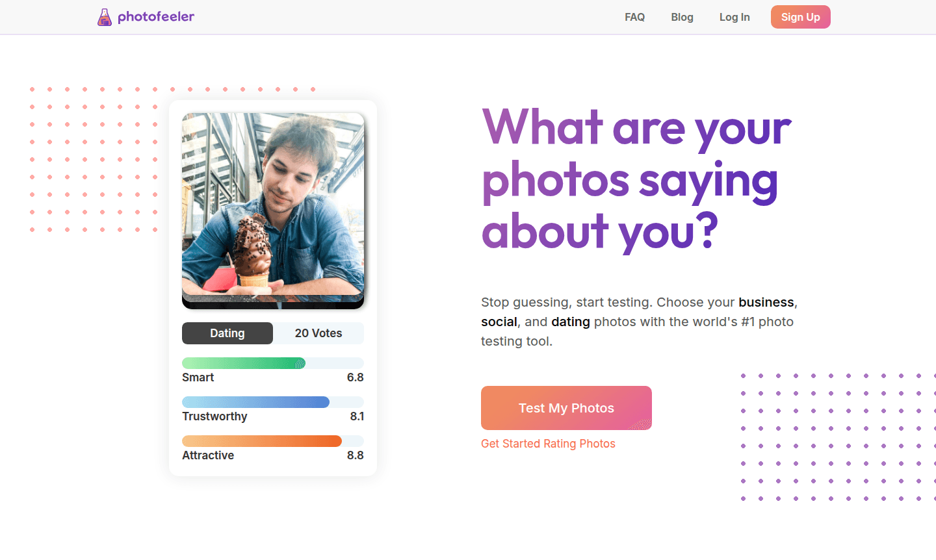Click the bold word dating in the description
Screen dimensions: 936x560
tap(571, 322)
